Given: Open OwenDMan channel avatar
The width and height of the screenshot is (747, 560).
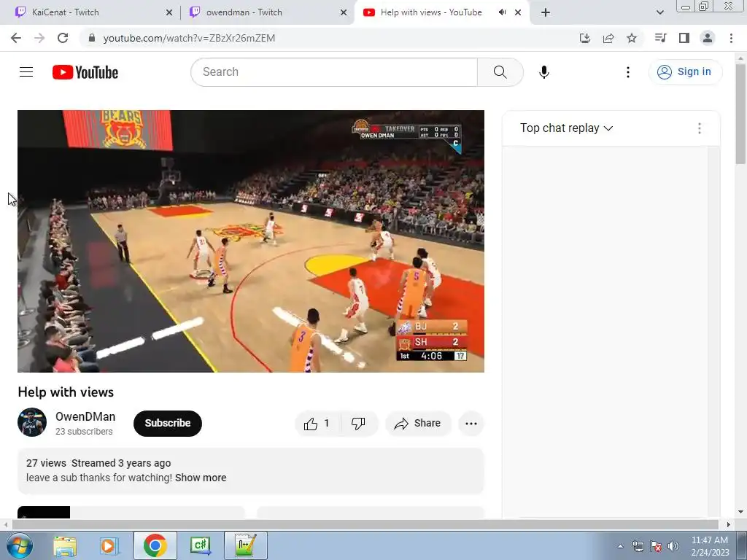Looking at the screenshot, I should (32, 422).
